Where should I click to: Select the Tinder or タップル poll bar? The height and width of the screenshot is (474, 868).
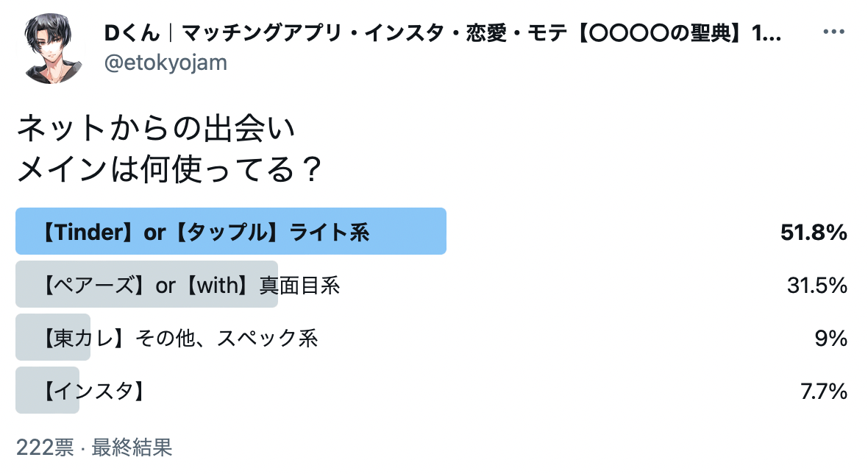[x=231, y=231]
